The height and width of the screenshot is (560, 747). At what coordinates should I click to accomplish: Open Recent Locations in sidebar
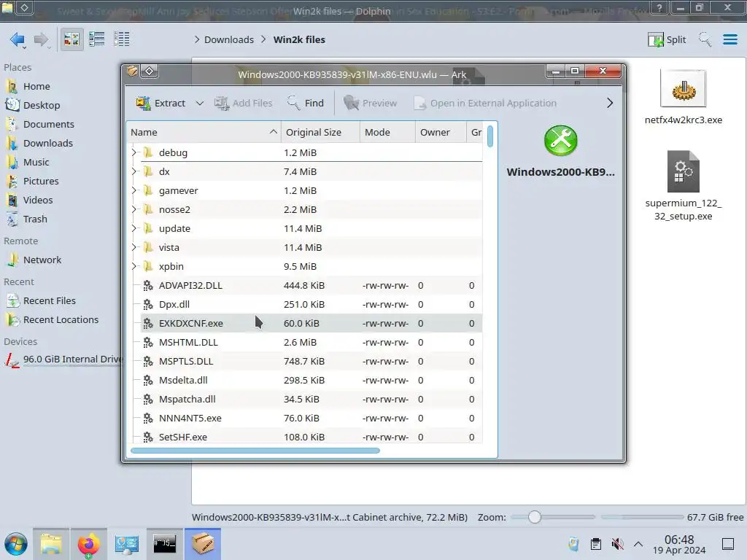click(60, 320)
